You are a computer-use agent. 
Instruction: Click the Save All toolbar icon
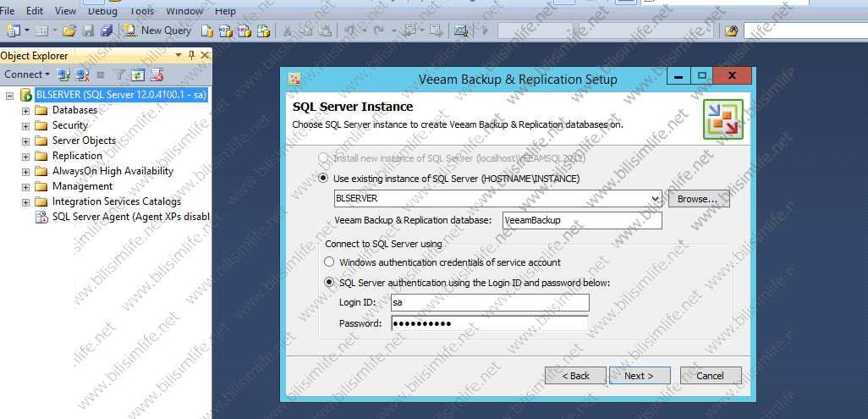point(107,31)
